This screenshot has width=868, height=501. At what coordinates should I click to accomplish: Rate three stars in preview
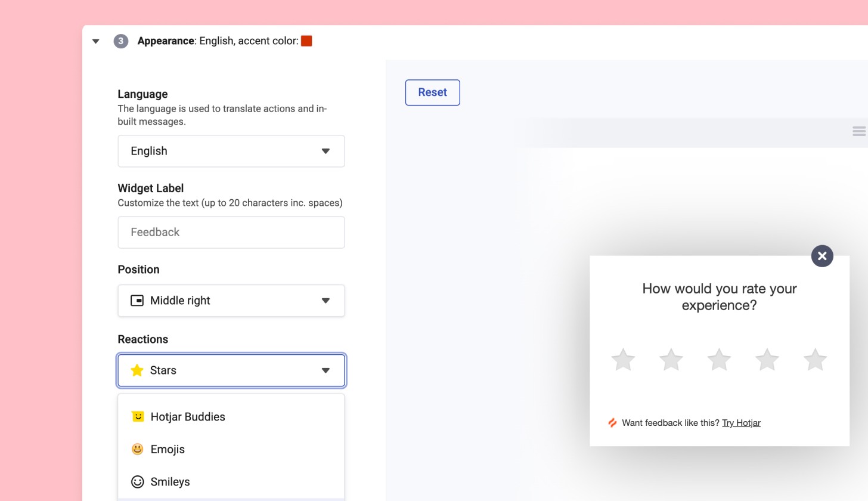click(x=719, y=360)
